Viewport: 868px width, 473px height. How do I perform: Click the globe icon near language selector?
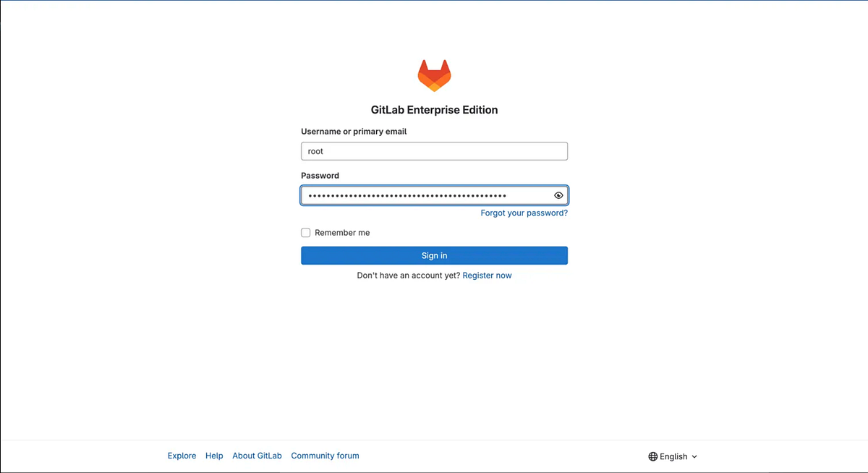pos(652,456)
